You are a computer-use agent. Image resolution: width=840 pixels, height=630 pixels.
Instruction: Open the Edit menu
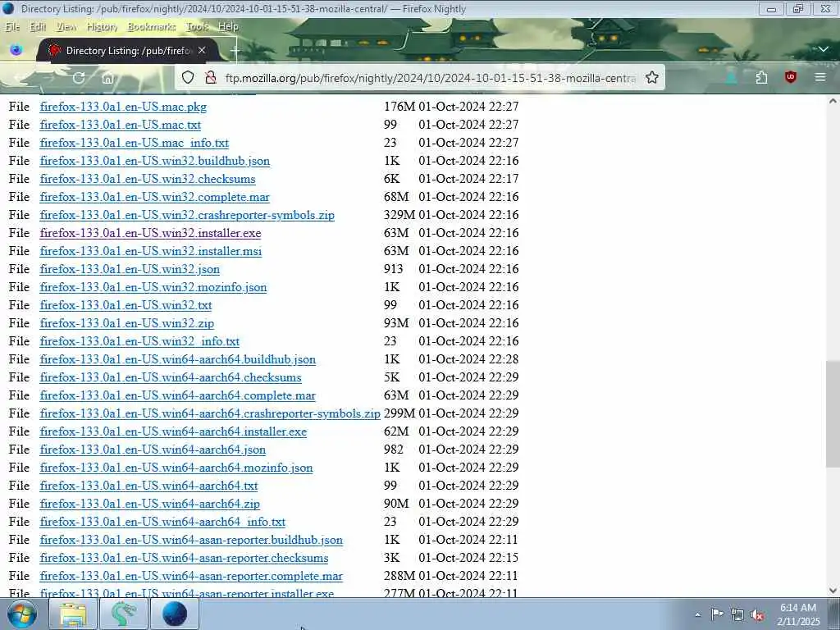point(38,26)
